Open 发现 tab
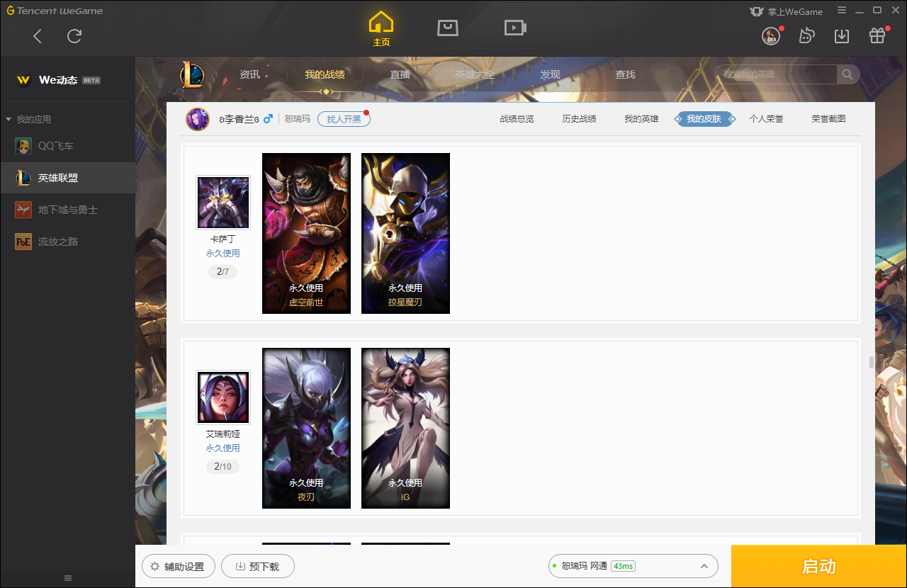907x588 pixels. point(550,74)
